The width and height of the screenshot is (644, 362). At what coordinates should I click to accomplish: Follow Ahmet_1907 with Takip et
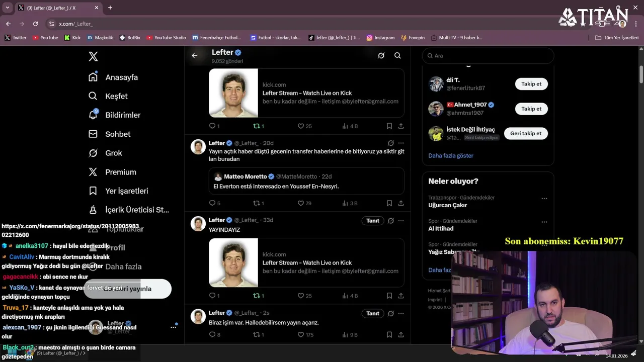531,109
